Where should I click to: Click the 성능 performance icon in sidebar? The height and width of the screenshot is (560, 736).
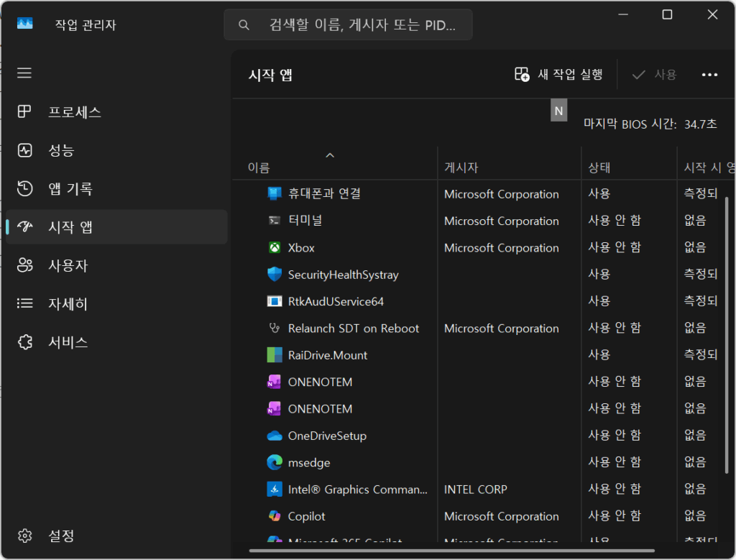(x=25, y=150)
